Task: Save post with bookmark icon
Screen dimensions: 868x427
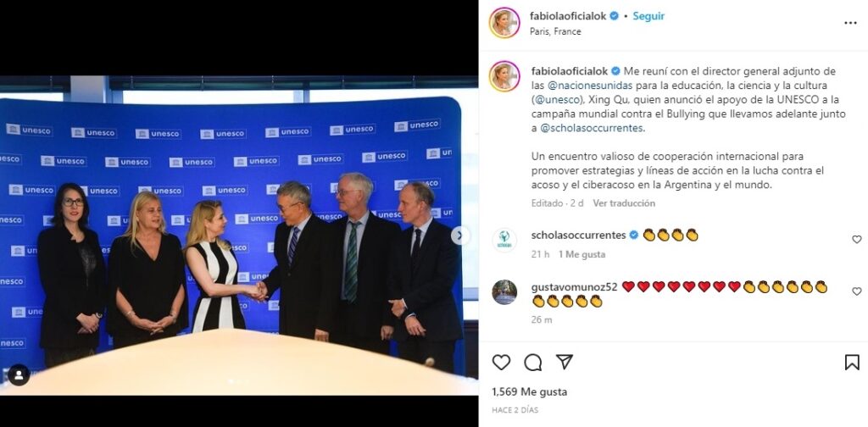Action: pos(852,363)
